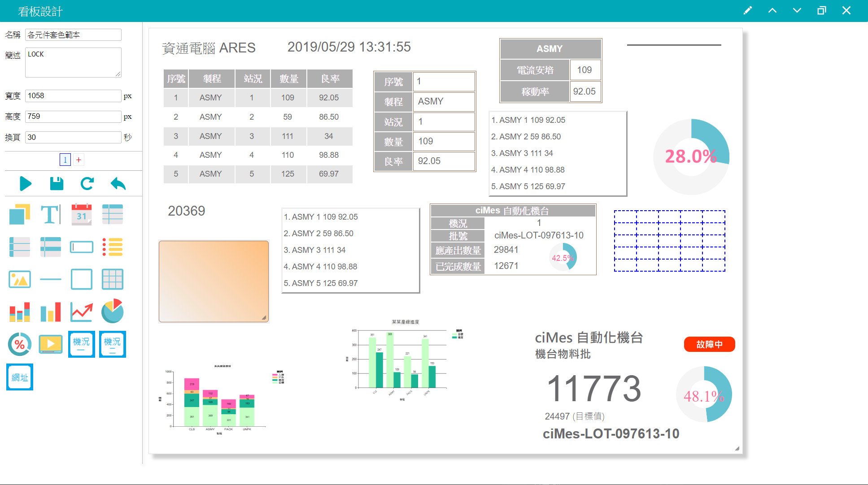Image resolution: width=868 pixels, height=485 pixels.
Task: Click table cell value 98.88
Action: pyautogui.click(x=329, y=155)
